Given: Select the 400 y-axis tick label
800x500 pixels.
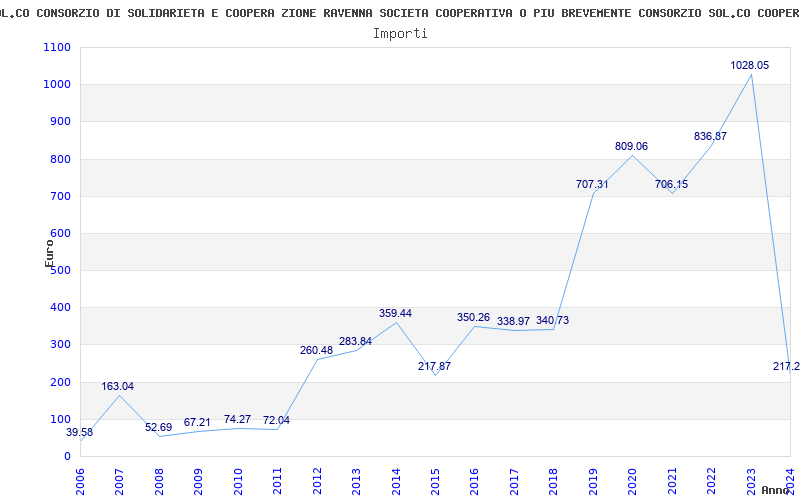Looking at the screenshot, I should pos(60,308).
